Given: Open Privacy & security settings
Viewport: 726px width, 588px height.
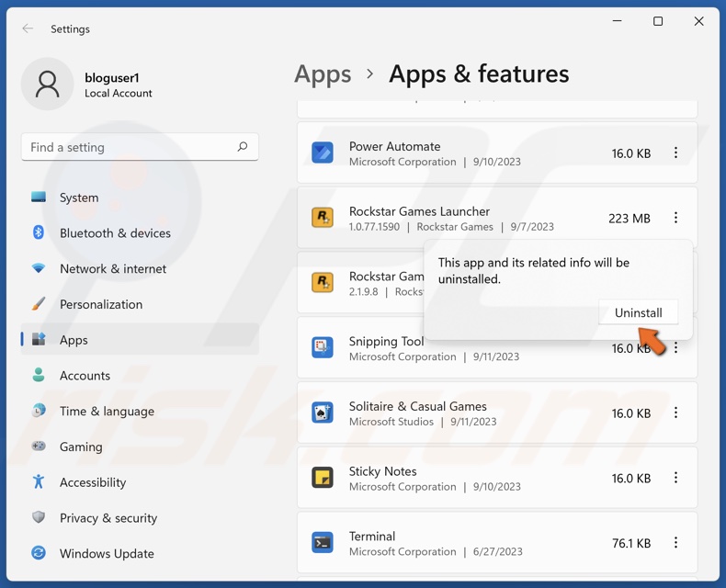Looking at the screenshot, I should click(140, 517).
